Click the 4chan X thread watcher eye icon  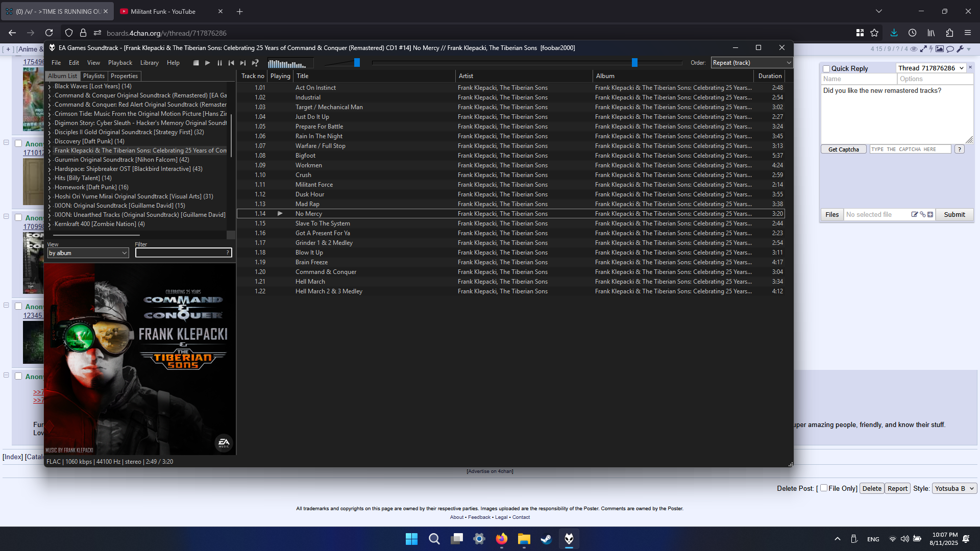[x=914, y=49]
